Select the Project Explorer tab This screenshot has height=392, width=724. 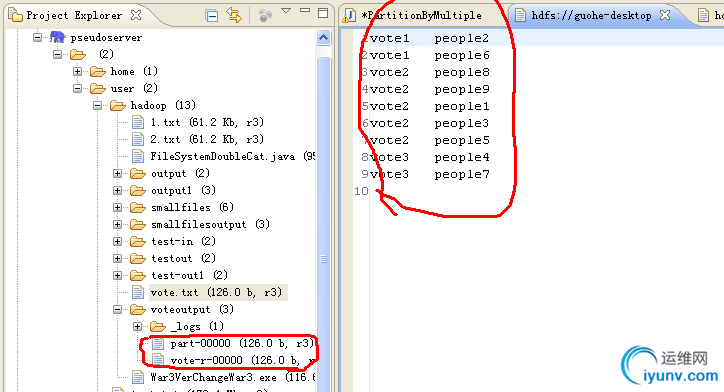point(74,15)
